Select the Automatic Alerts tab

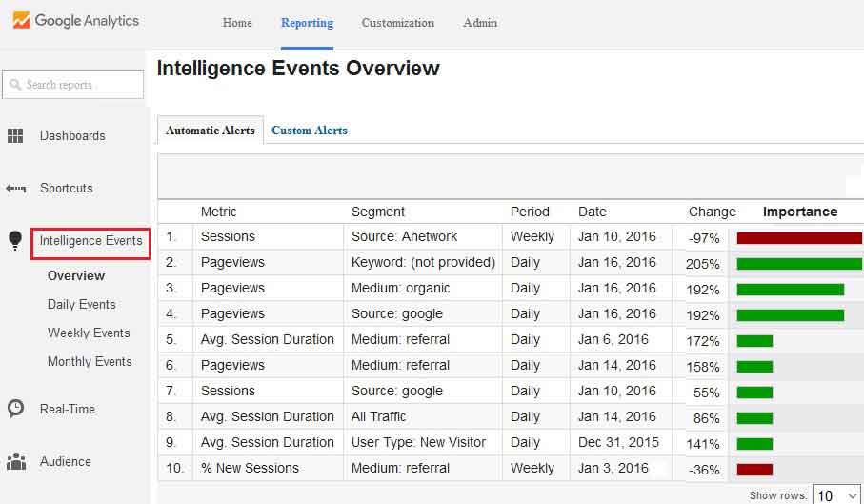pos(211,131)
